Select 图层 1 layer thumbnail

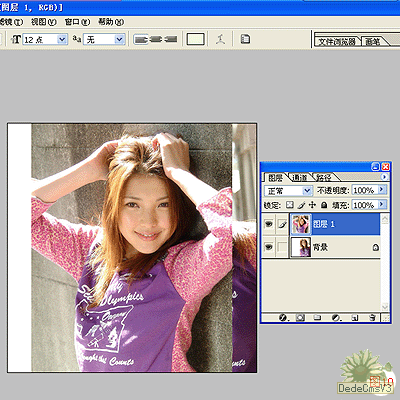point(301,224)
